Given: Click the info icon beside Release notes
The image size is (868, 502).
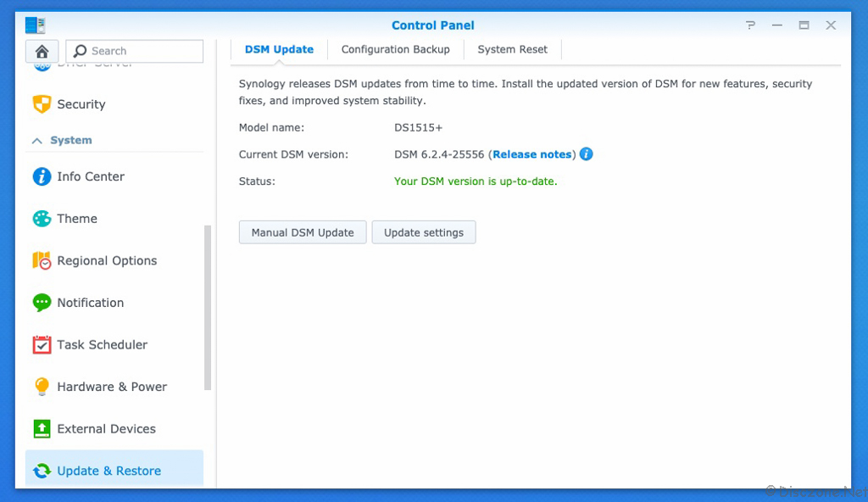Looking at the screenshot, I should (587, 154).
